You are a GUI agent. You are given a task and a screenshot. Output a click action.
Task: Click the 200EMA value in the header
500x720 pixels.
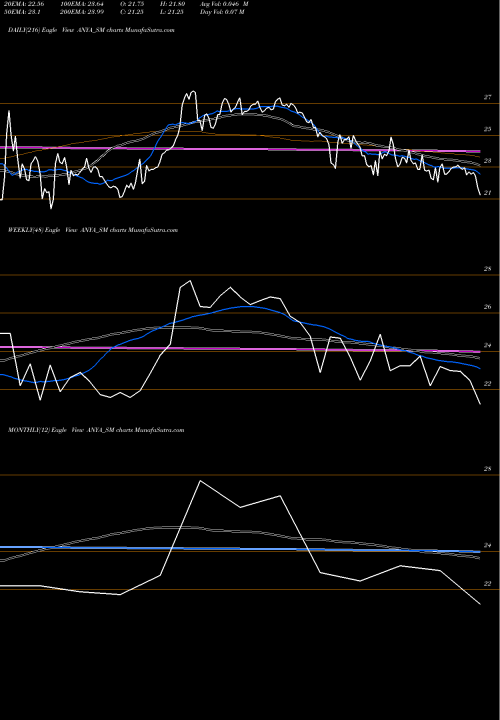click(84, 12)
